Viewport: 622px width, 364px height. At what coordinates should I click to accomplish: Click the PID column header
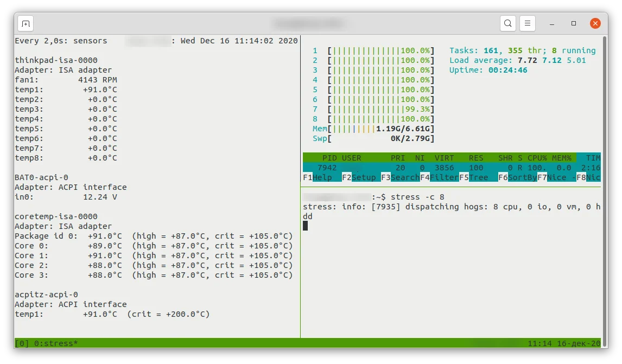(x=329, y=158)
